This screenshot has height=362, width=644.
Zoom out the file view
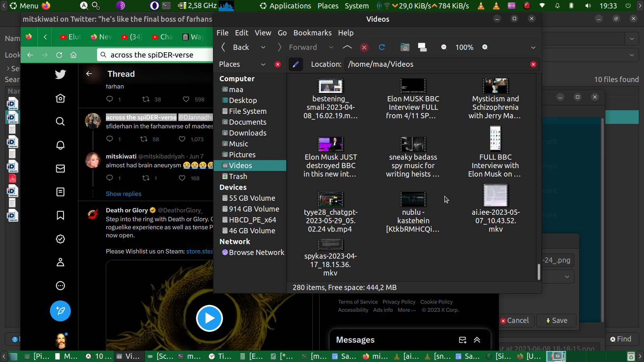[444, 47]
